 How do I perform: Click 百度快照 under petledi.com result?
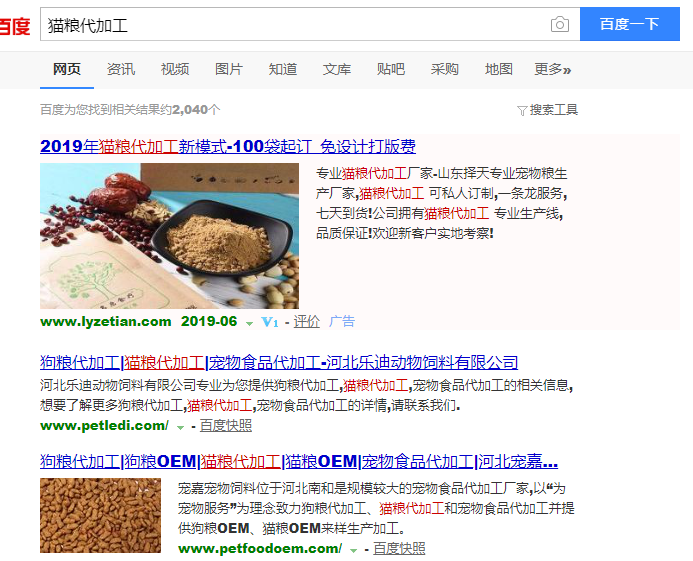[x=226, y=426]
